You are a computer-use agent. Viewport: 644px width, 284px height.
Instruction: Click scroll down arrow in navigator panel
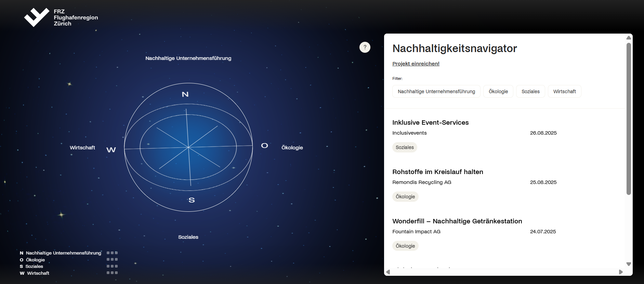629,264
